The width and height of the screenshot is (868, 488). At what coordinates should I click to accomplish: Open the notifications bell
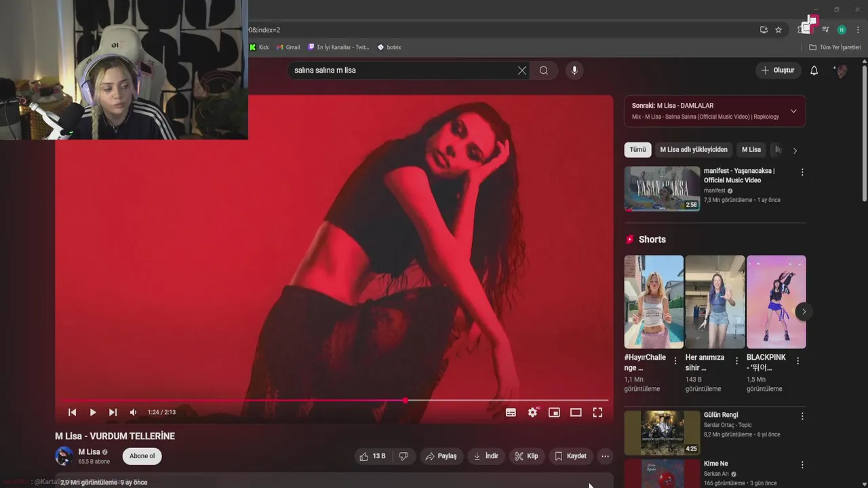pyautogui.click(x=814, y=70)
